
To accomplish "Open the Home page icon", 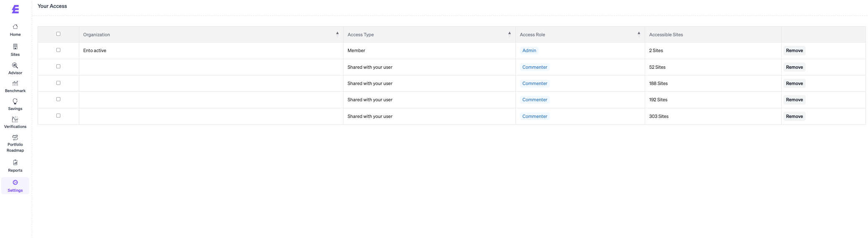I will pyautogui.click(x=15, y=27).
